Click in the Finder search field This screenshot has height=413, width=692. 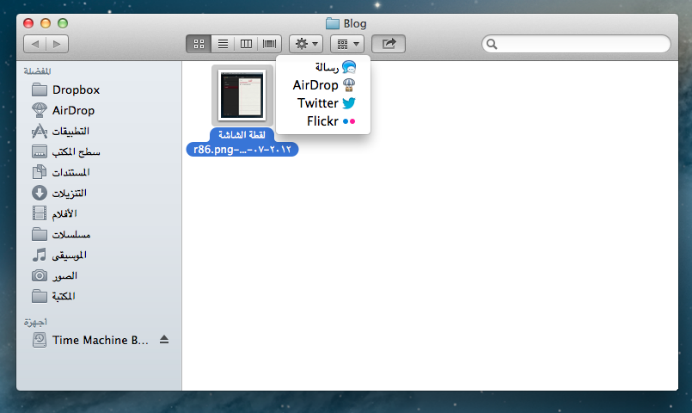pyautogui.click(x=580, y=44)
